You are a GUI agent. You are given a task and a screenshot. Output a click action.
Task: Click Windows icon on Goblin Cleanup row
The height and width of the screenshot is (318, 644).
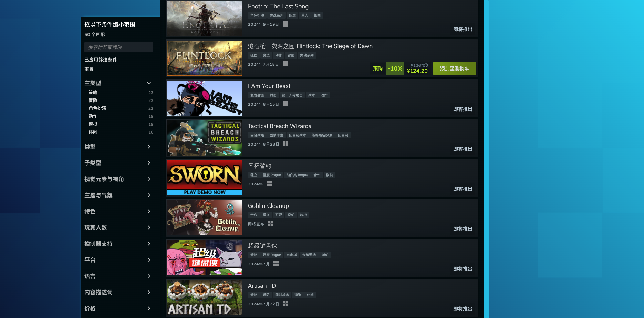(x=270, y=224)
